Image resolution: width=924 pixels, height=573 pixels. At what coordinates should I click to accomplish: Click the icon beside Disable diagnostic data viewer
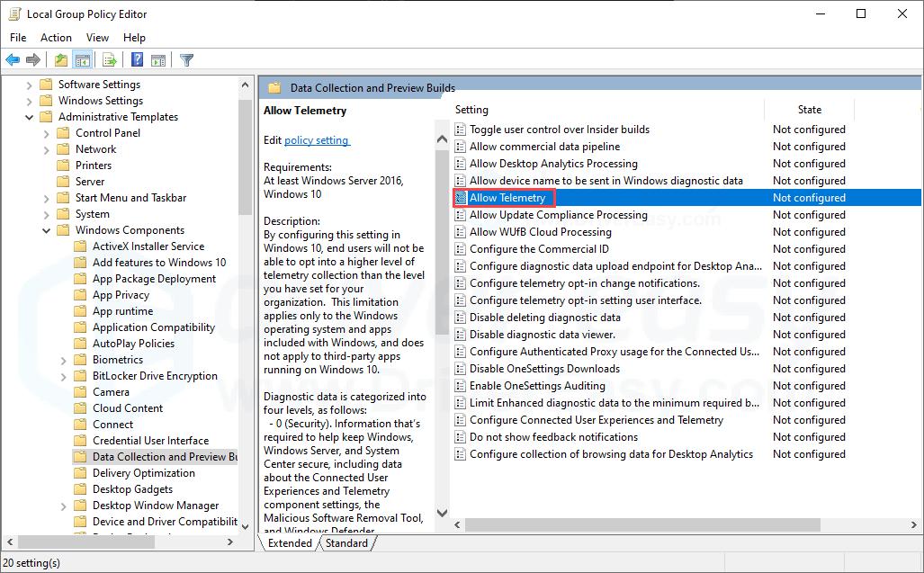(461, 335)
